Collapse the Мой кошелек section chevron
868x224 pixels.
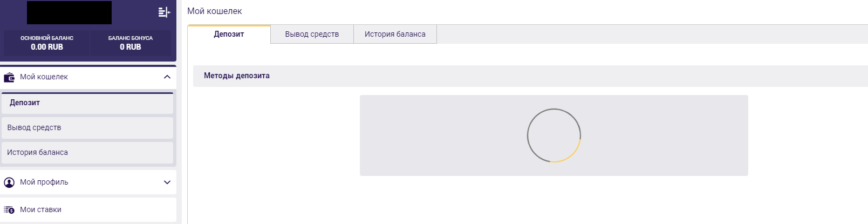click(167, 77)
